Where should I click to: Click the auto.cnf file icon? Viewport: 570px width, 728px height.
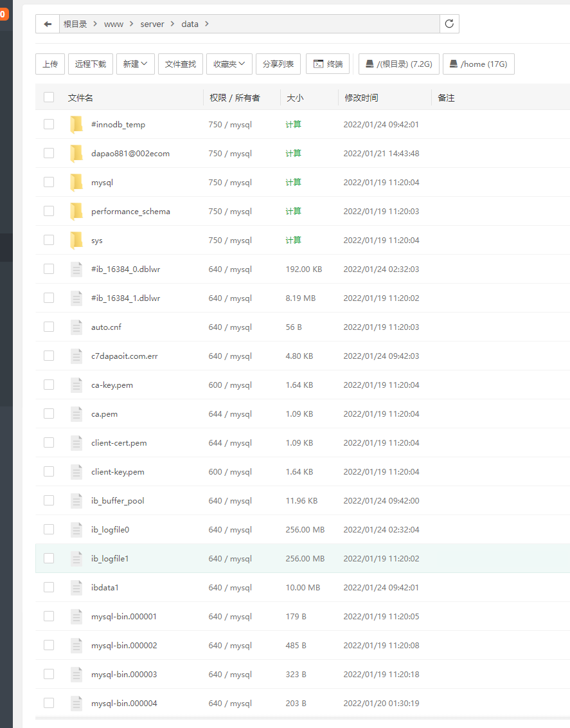[76, 327]
